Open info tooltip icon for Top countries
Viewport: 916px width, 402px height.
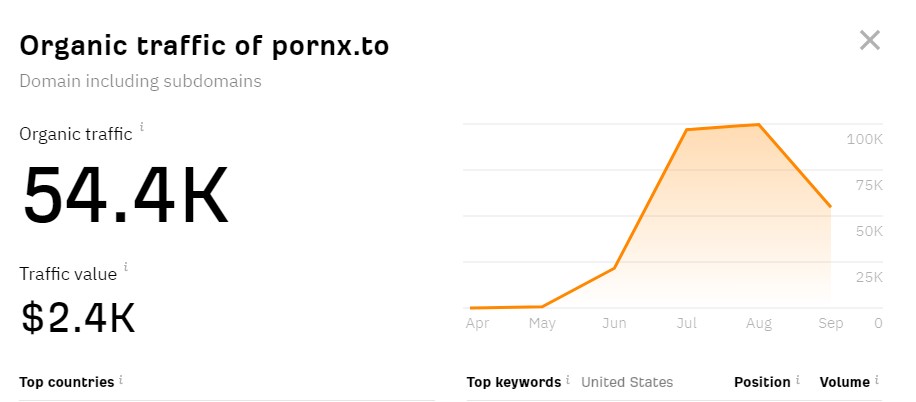point(121,380)
